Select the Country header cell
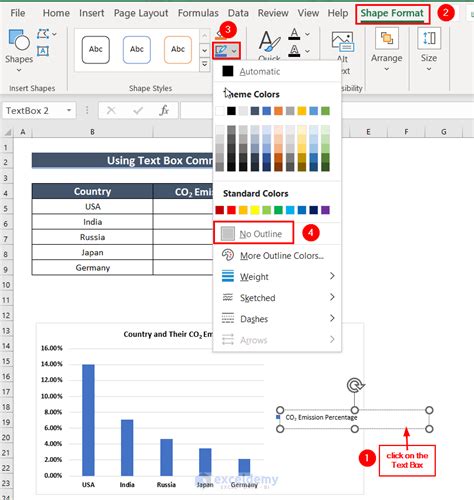The height and width of the screenshot is (500, 474). tap(92, 191)
